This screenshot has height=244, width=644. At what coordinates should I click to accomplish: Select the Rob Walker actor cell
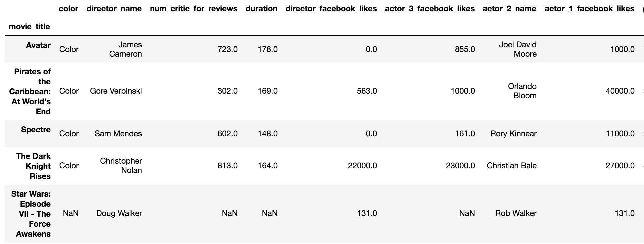pyautogui.click(x=516, y=213)
